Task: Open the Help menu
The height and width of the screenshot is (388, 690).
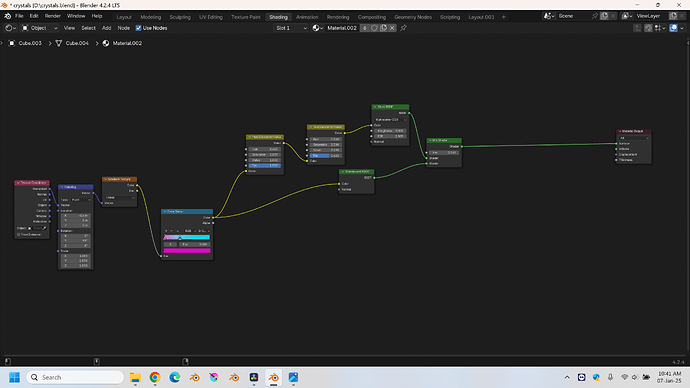Action: point(97,16)
